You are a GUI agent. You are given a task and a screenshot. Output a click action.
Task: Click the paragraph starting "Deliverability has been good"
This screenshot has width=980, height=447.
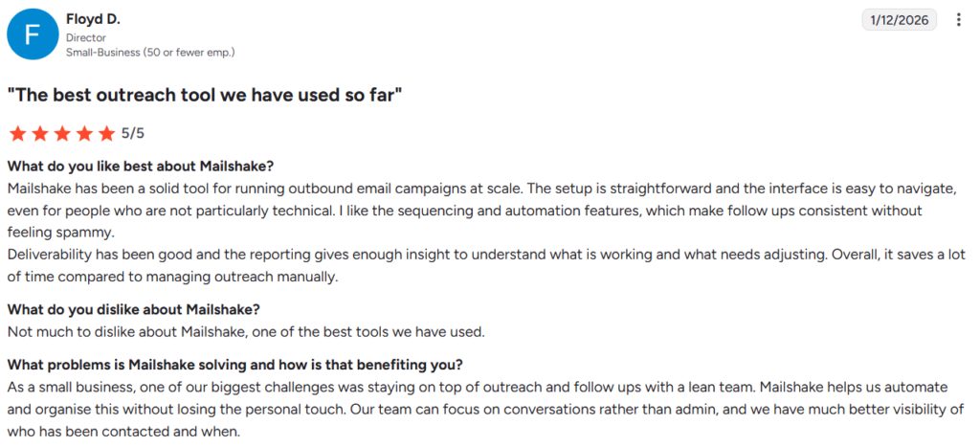(486, 266)
